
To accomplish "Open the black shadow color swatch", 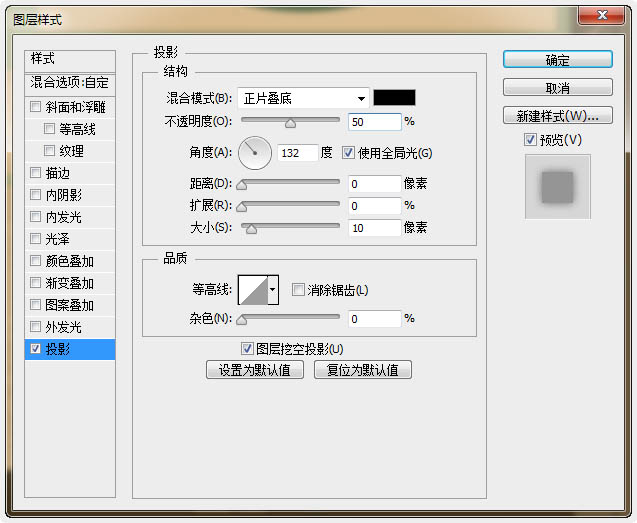I will 394,98.
